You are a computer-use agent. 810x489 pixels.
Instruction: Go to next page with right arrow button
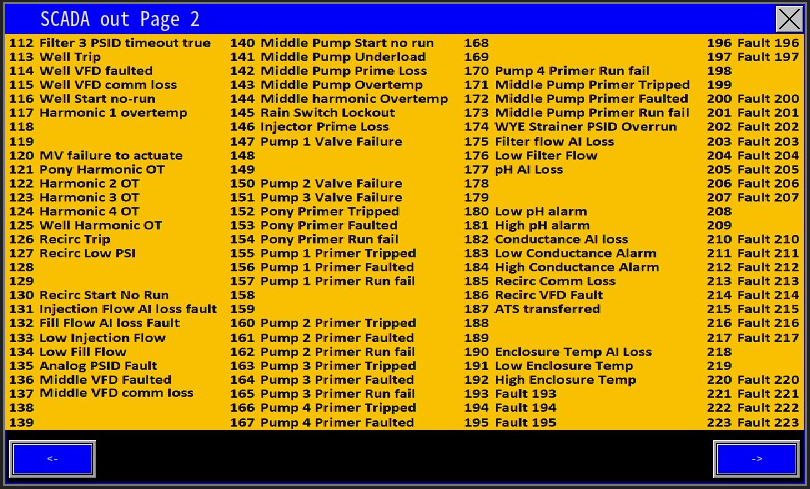click(x=756, y=459)
